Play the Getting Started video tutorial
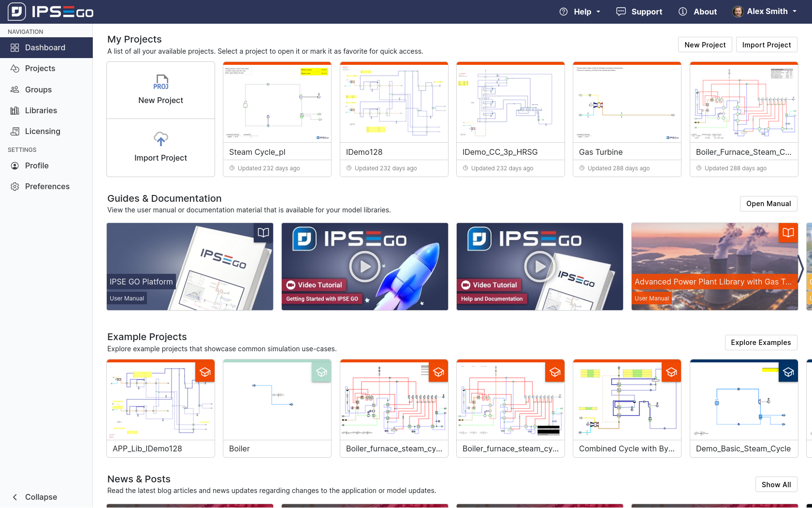 coord(364,267)
